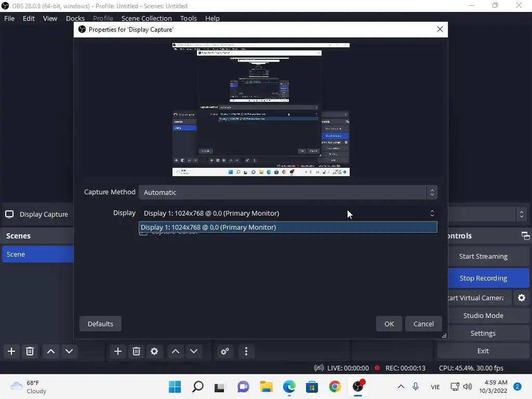Open the Docks menu
This screenshot has height=399, width=532.
[x=75, y=18]
